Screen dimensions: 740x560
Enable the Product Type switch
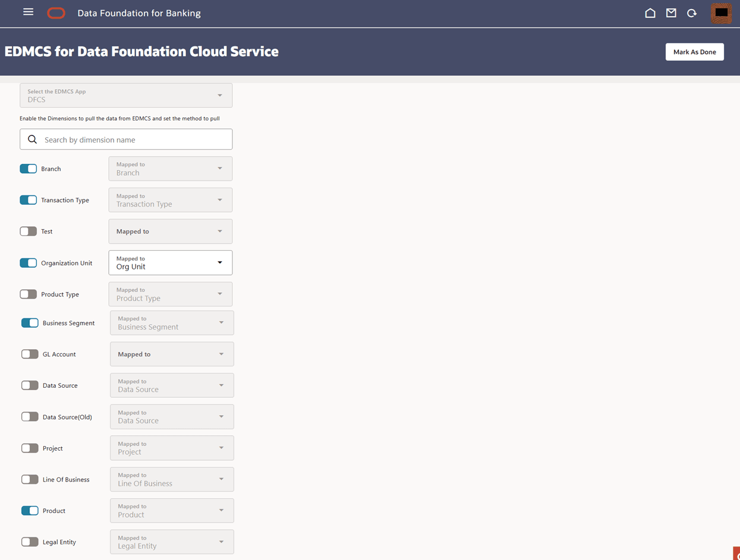pos(28,295)
